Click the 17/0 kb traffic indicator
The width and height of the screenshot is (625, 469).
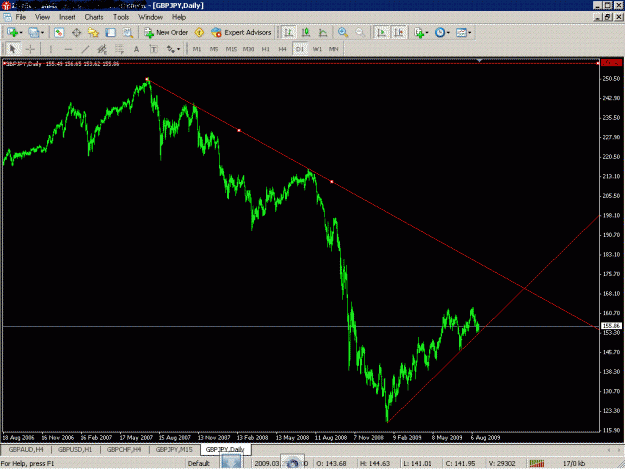[574, 463]
